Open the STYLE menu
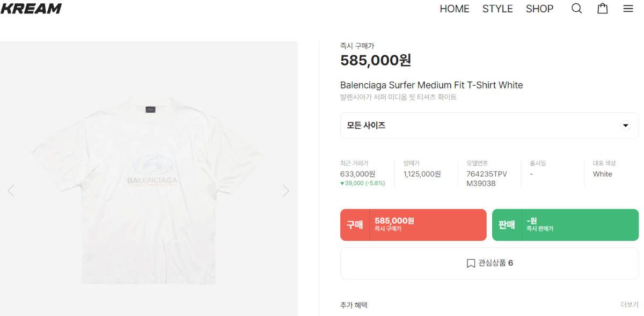644x316 pixels. [497, 9]
